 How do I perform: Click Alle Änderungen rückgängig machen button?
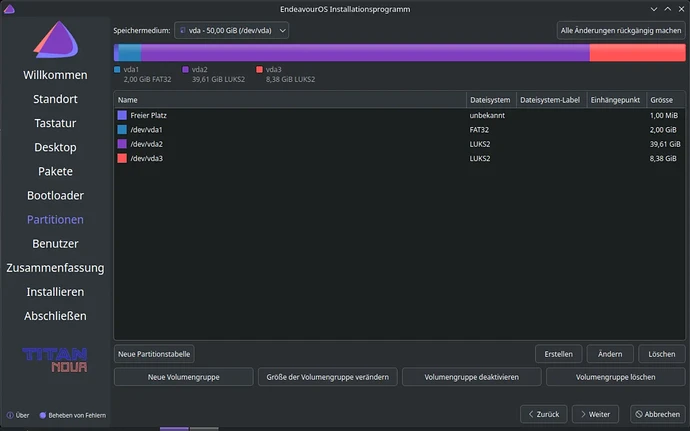click(621, 30)
